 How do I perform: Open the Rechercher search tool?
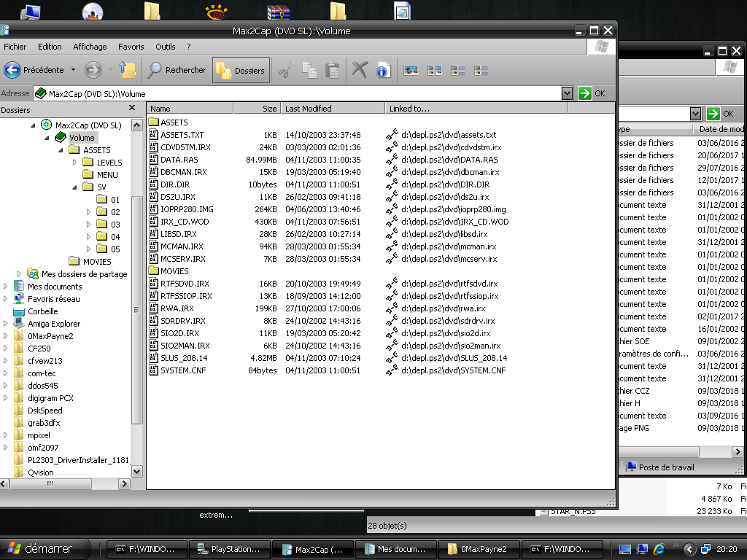pos(177,70)
